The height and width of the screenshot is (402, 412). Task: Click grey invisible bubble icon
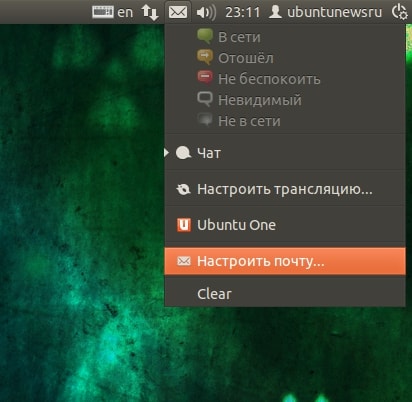pos(205,99)
